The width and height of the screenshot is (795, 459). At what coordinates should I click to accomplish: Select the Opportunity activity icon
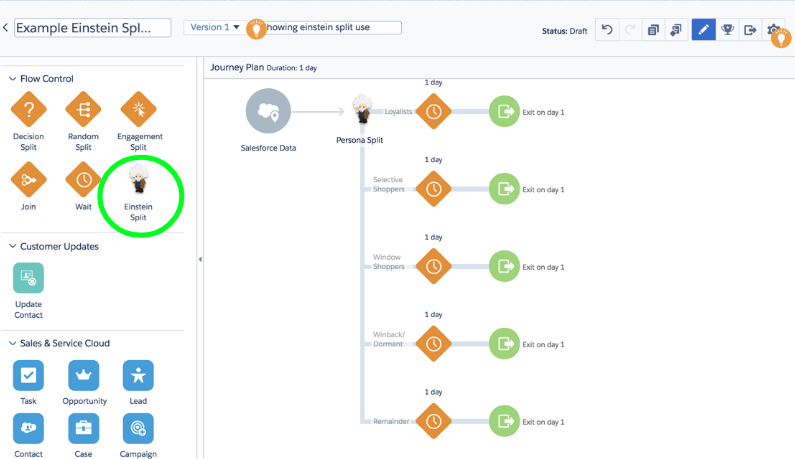click(84, 375)
